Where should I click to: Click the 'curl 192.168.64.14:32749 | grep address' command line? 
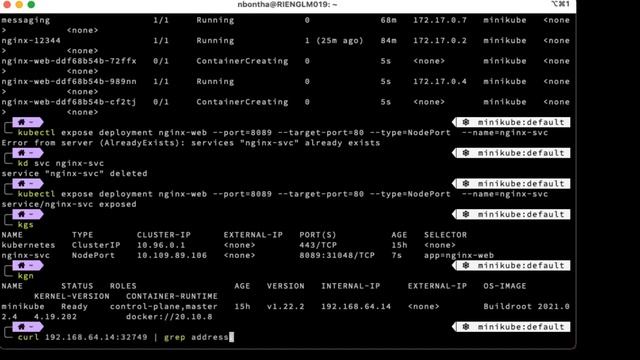pos(123,337)
